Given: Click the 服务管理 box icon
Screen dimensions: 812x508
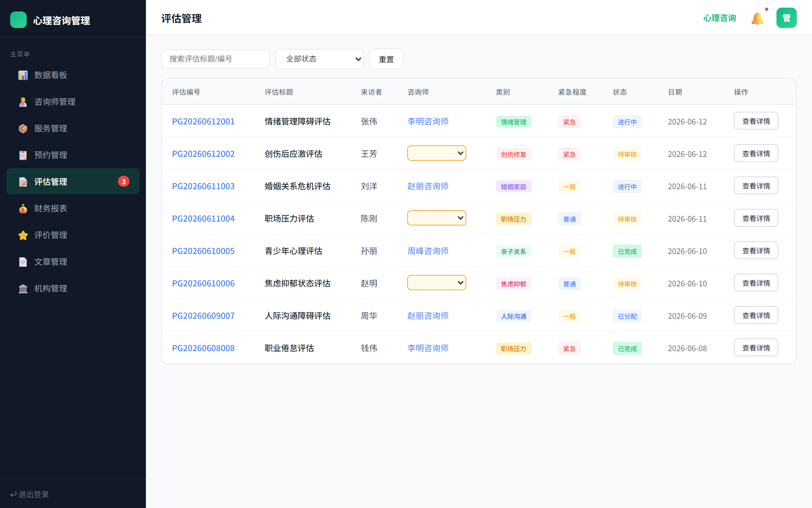Looking at the screenshot, I should pos(23,128).
